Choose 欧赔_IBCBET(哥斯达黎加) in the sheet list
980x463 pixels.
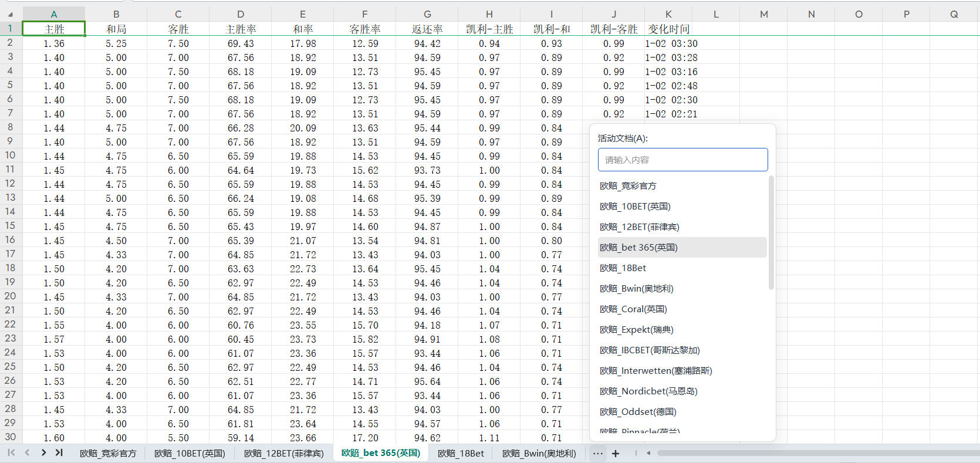pos(682,350)
